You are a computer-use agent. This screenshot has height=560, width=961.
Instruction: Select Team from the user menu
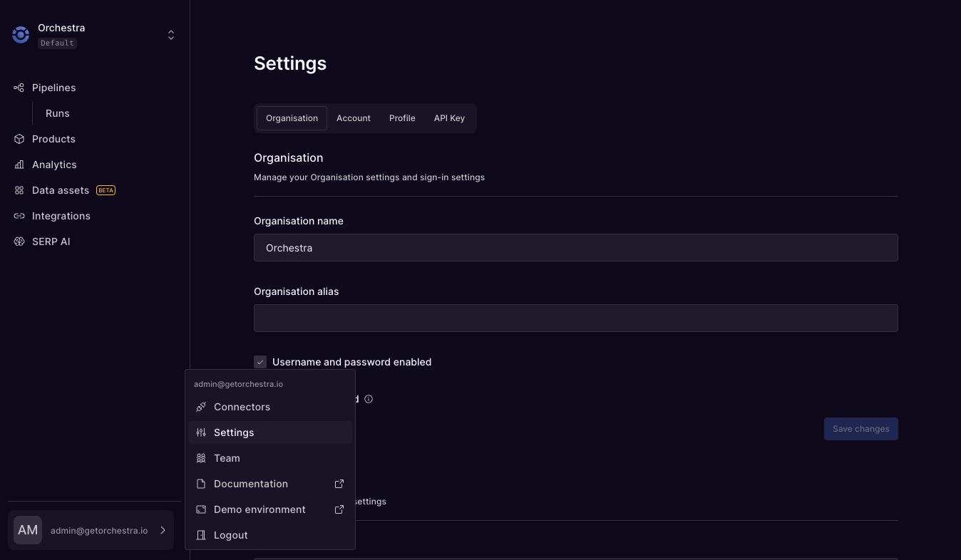click(227, 458)
